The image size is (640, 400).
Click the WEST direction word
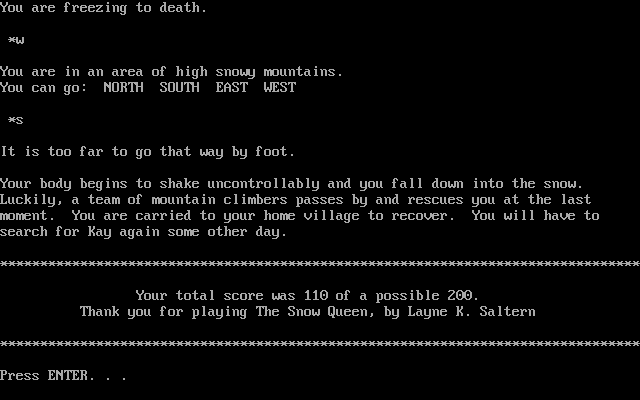(280, 87)
